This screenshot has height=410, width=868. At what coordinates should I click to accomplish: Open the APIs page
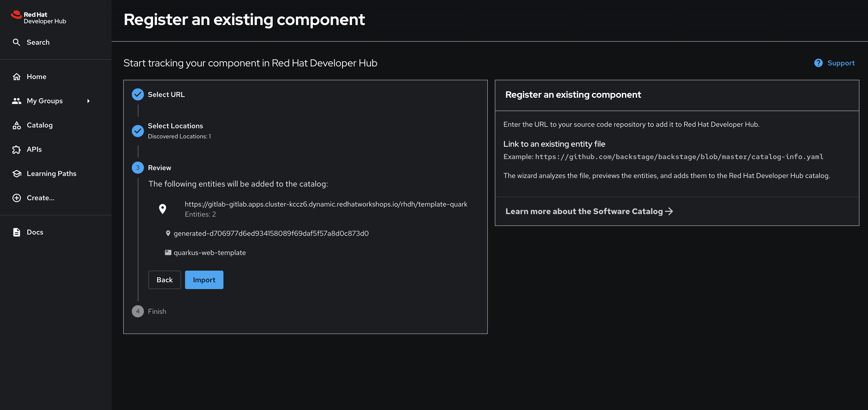click(34, 149)
